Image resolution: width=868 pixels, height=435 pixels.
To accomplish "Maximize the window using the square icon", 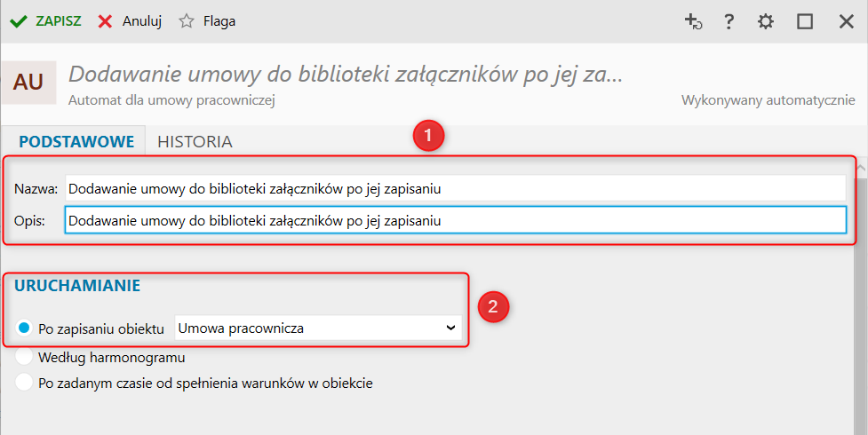I will [x=805, y=22].
